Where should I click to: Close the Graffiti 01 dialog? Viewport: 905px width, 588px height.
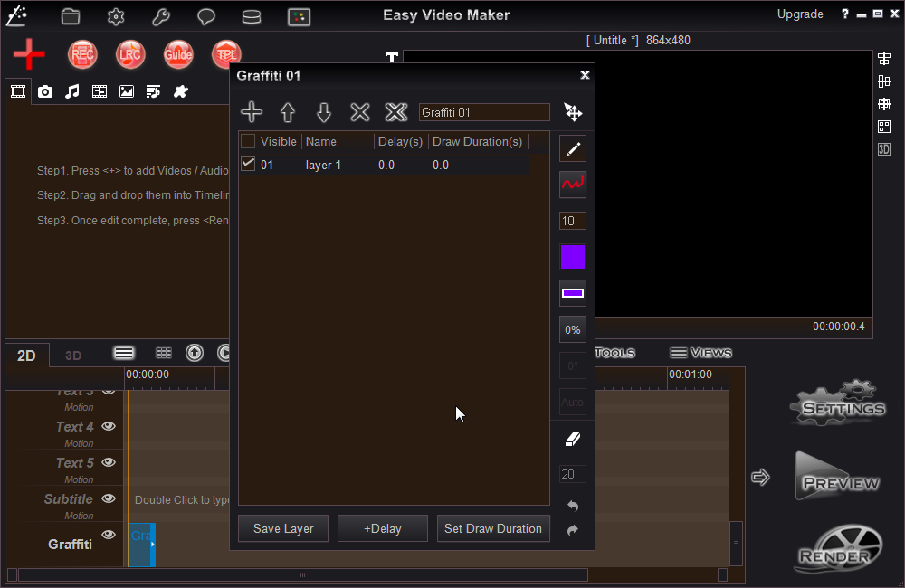[585, 75]
